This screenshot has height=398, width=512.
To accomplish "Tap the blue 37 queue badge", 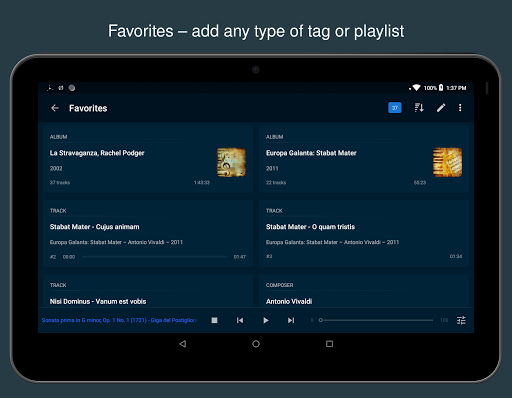I will tap(395, 108).
